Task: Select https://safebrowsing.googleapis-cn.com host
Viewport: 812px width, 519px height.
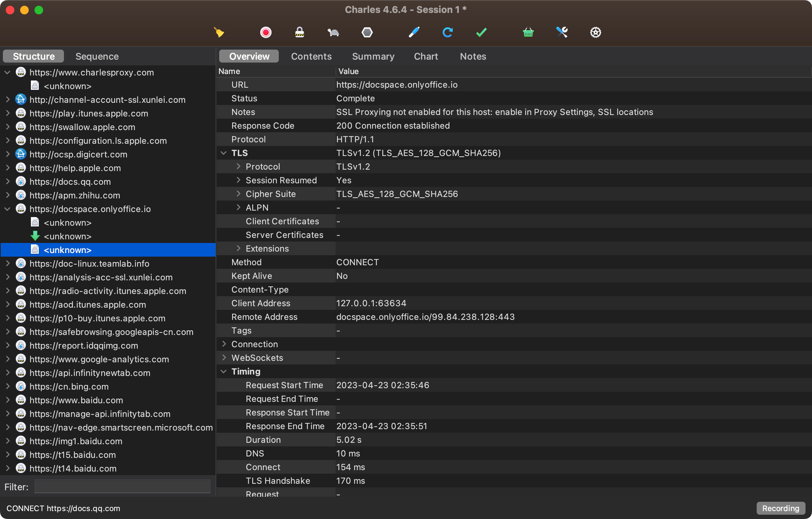Action: point(111,332)
